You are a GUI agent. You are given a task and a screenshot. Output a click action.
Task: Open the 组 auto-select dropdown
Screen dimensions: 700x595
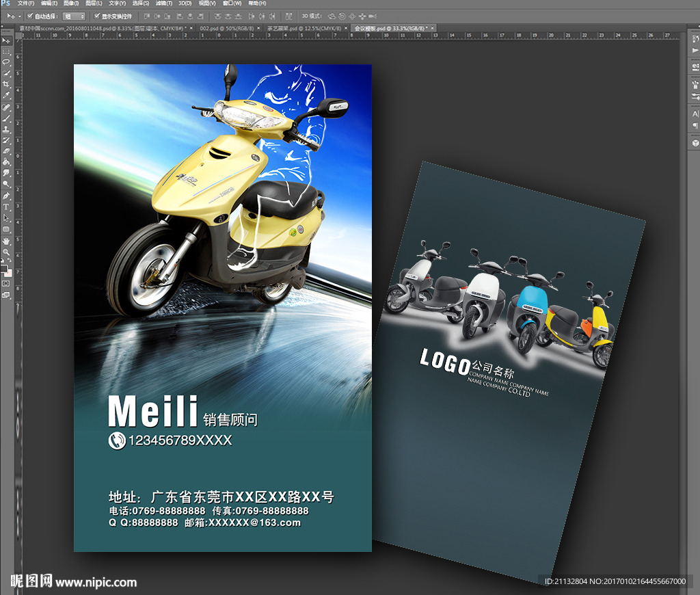(74, 16)
